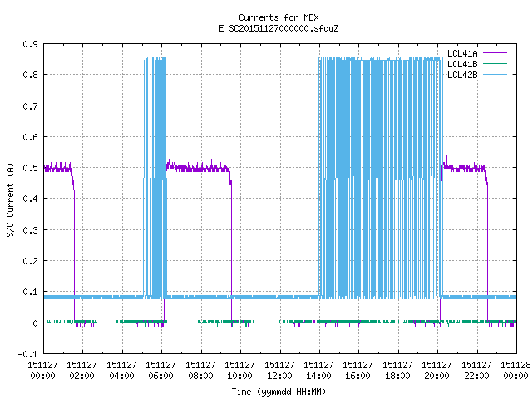The height and width of the screenshot is (399, 532).
Task: Click the '151127 06:00' x-axis tick label
Action: [160, 370]
